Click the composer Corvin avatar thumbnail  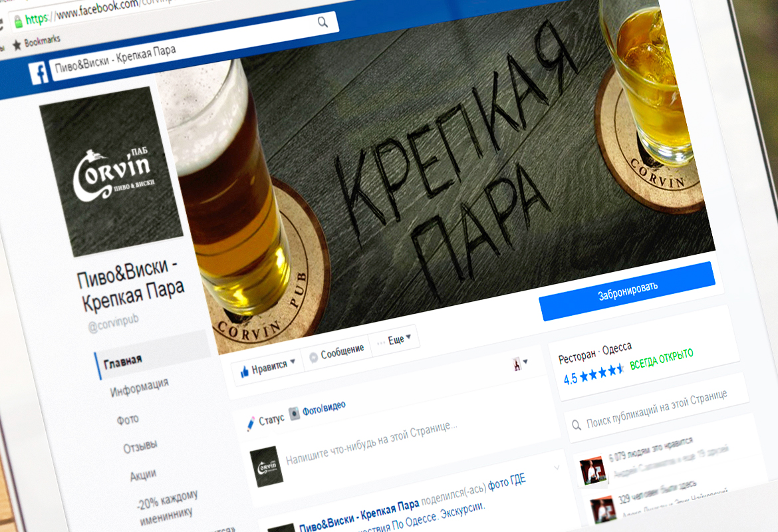tap(267, 466)
